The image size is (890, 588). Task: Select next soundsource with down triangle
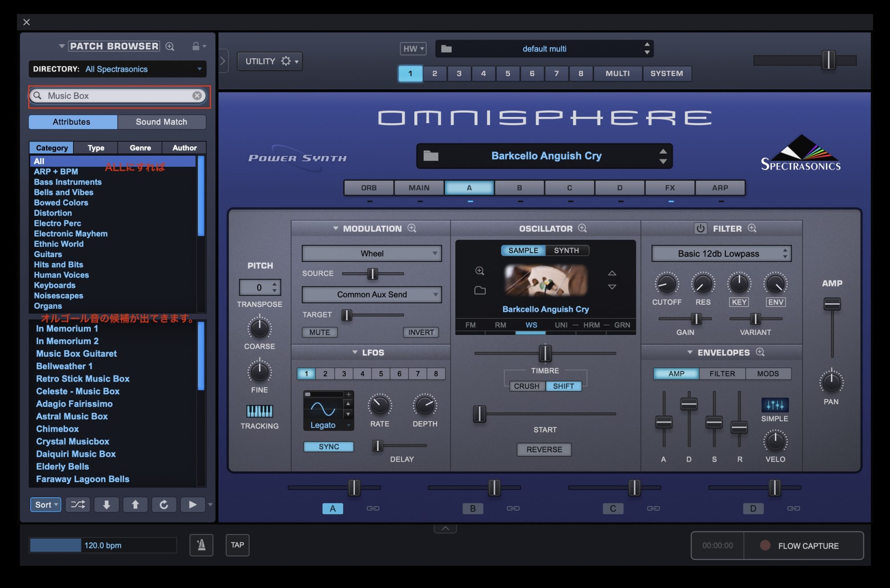coord(612,287)
